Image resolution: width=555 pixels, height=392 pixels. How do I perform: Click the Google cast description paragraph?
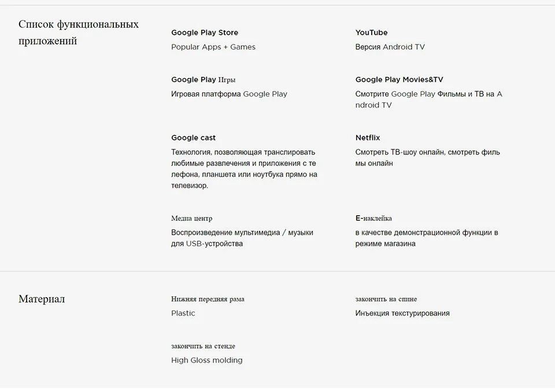[244, 169]
